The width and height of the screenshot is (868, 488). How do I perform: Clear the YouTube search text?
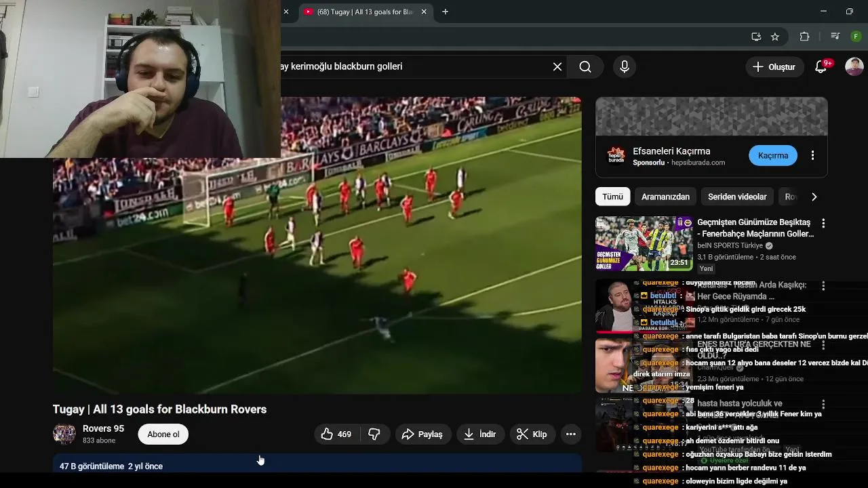click(557, 66)
